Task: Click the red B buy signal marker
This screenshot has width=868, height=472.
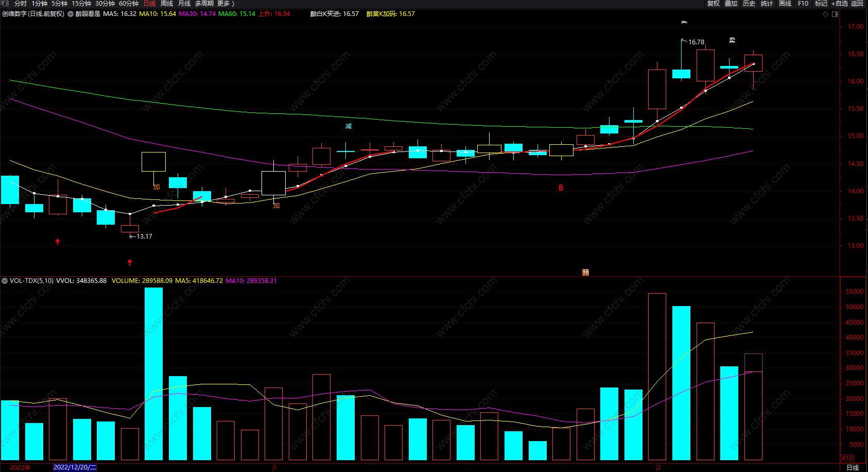Action: pos(561,188)
